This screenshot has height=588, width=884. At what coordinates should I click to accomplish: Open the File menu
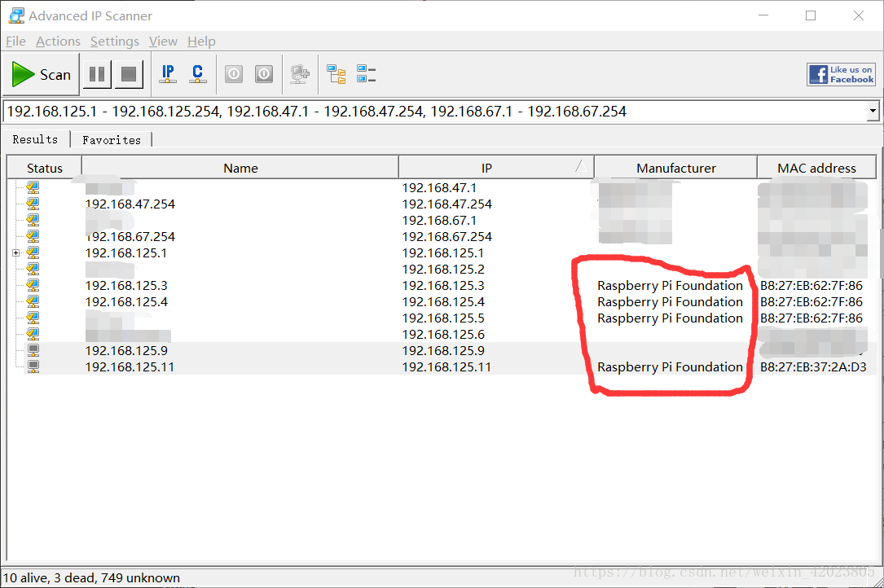point(15,42)
